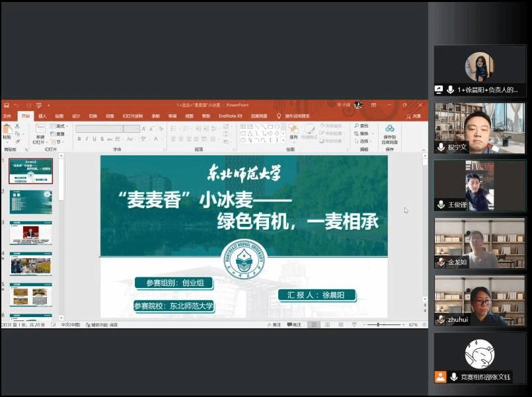Viewport: 532px width, 397px height.
Task: Click the microphone icon beside 权宁文
Action: point(441,147)
